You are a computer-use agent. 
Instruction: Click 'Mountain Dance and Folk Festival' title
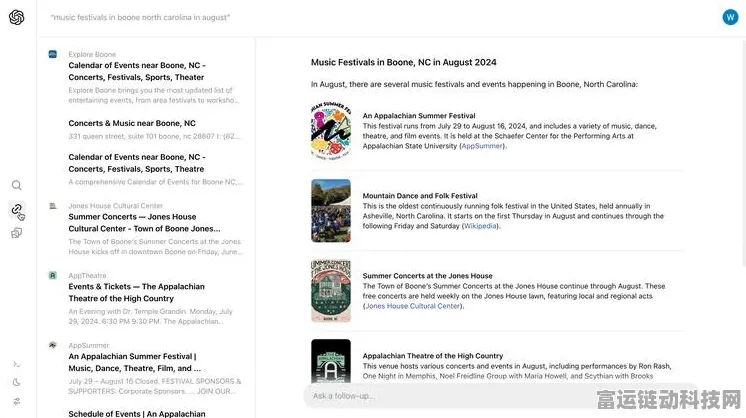point(420,196)
